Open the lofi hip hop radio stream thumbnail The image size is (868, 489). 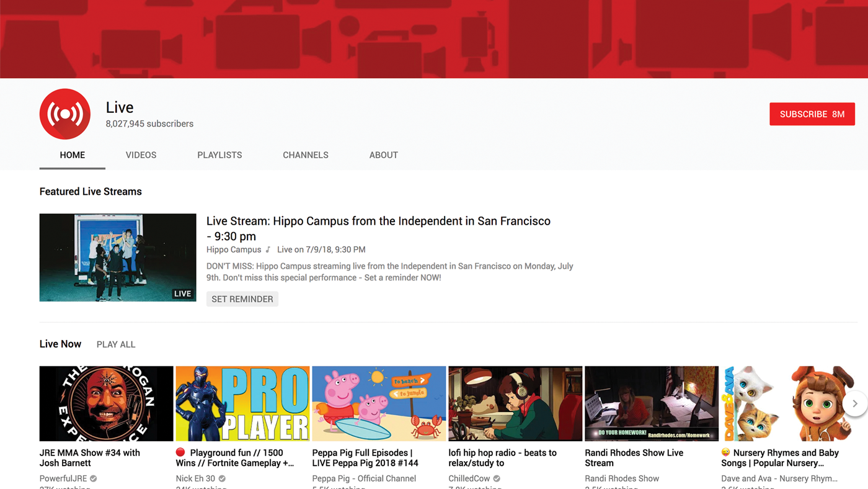click(515, 403)
